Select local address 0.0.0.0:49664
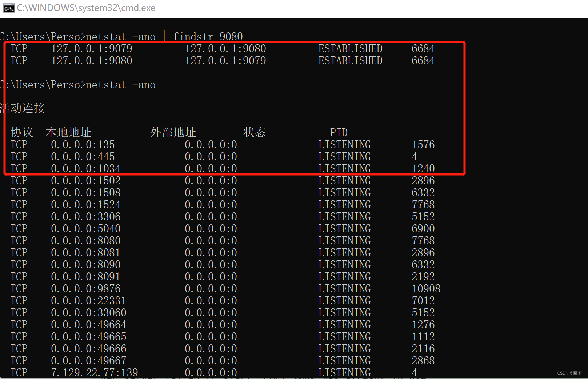This screenshot has height=379, width=588. pyautogui.click(x=89, y=325)
